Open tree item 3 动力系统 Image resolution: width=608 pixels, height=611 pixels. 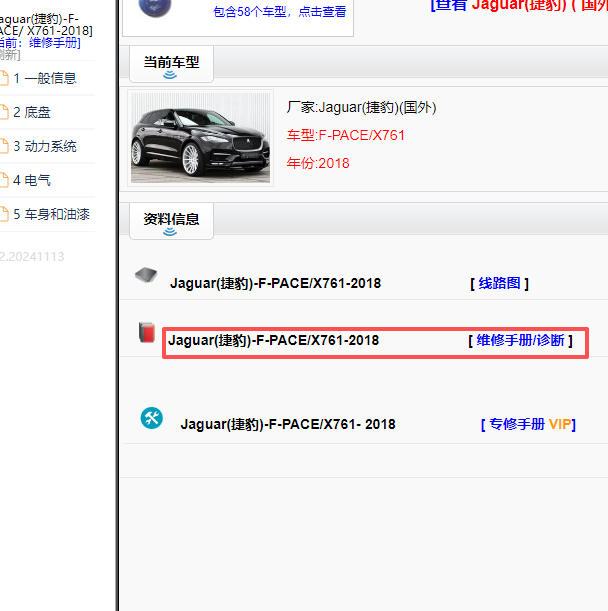coord(45,146)
